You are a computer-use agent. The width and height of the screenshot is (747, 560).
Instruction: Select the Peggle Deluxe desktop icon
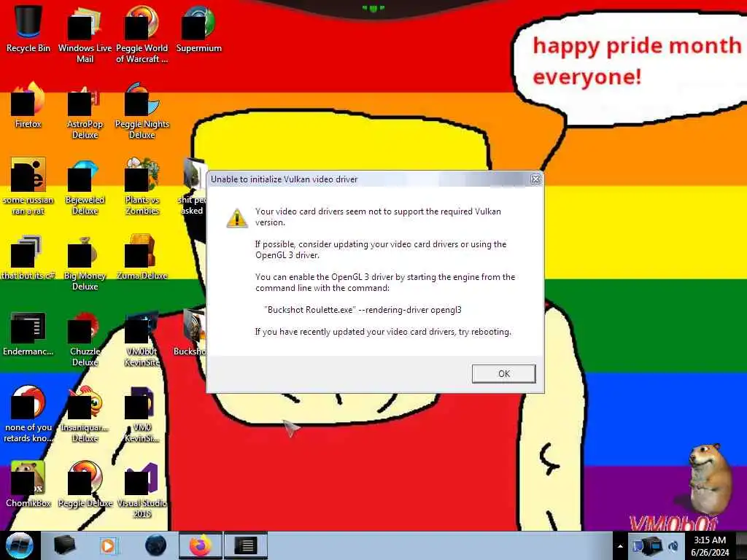(85, 484)
